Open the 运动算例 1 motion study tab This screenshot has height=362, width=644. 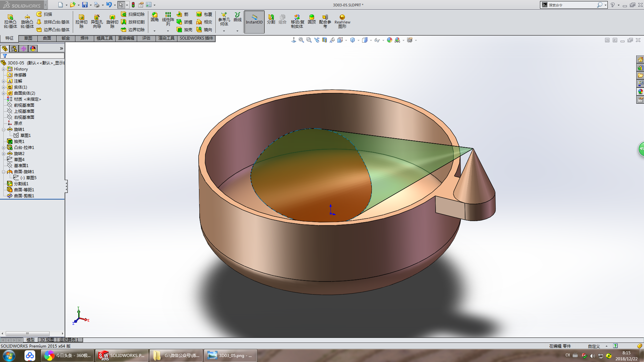tap(69, 340)
